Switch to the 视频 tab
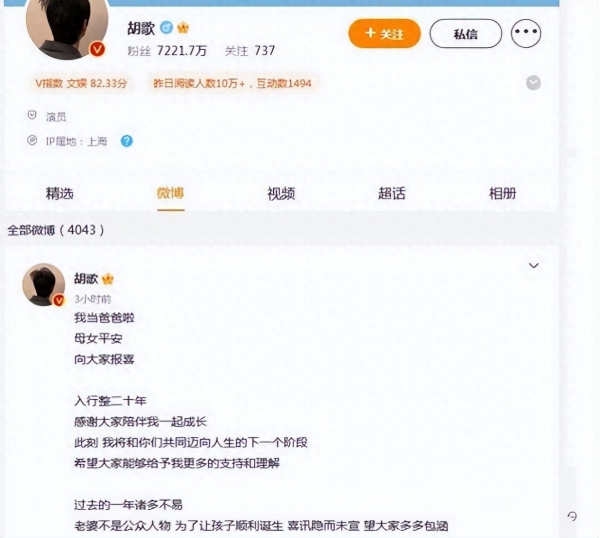The image size is (600, 538). (281, 194)
